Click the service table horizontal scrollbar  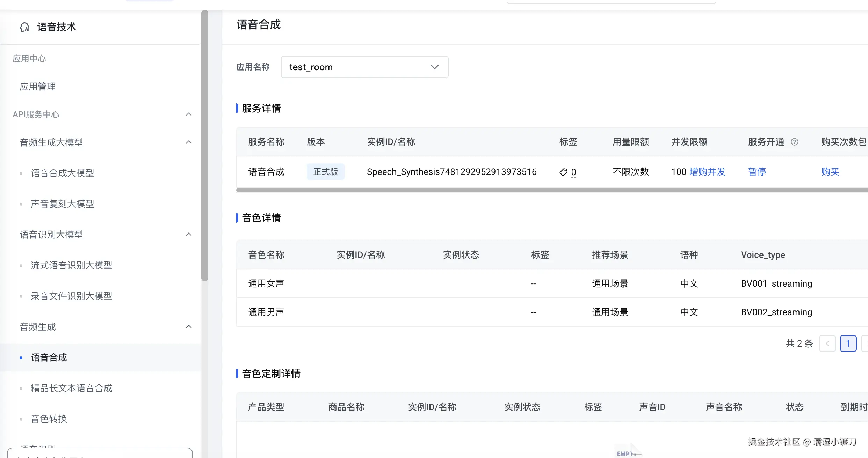click(x=524, y=190)
